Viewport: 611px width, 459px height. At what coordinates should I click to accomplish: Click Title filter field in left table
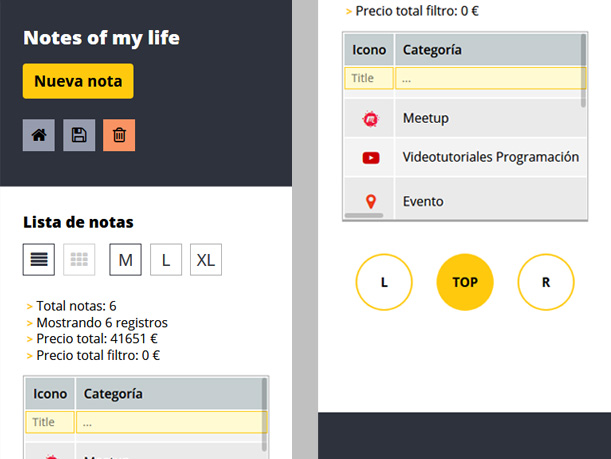click(50, 422)
